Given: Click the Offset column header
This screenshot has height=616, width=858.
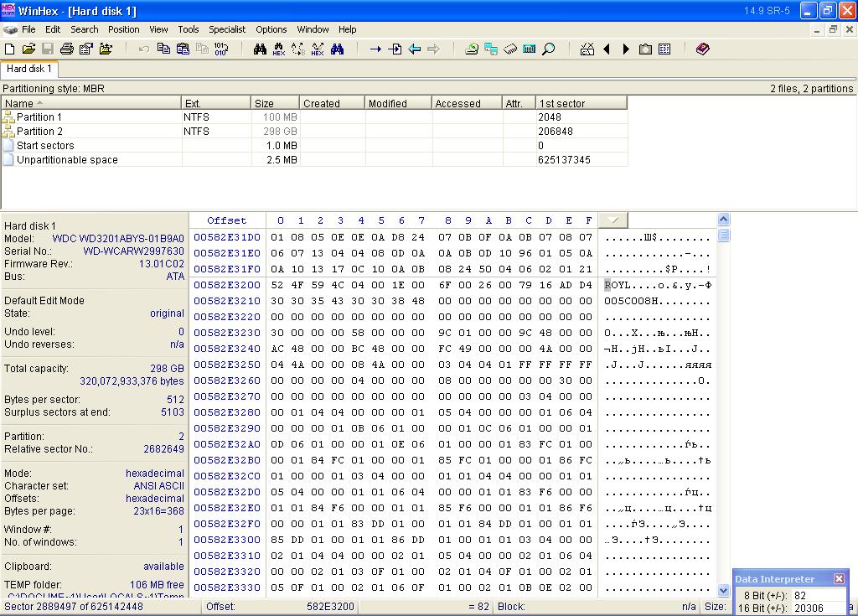Looking at the screenshot, I should (x=226, y=220).
